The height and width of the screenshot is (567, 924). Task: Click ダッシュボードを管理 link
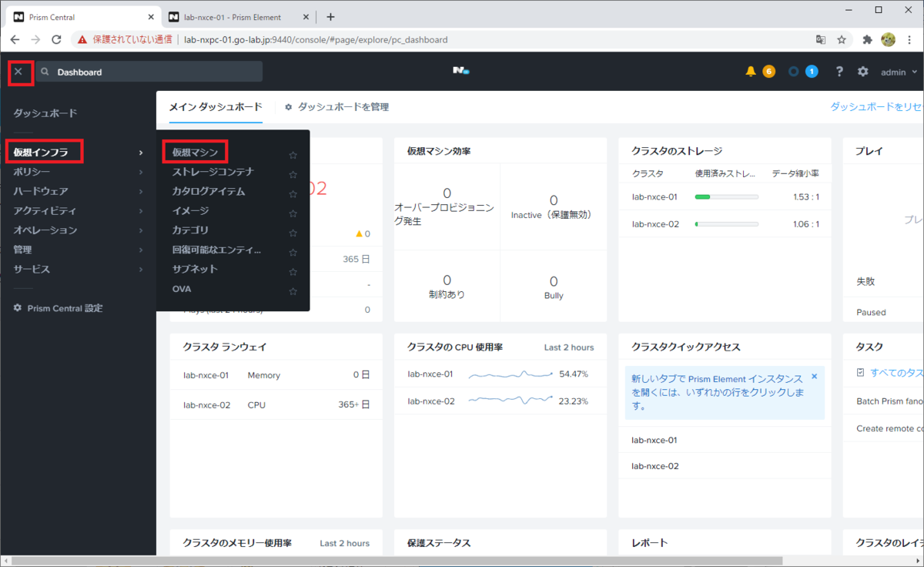[336, 107]
